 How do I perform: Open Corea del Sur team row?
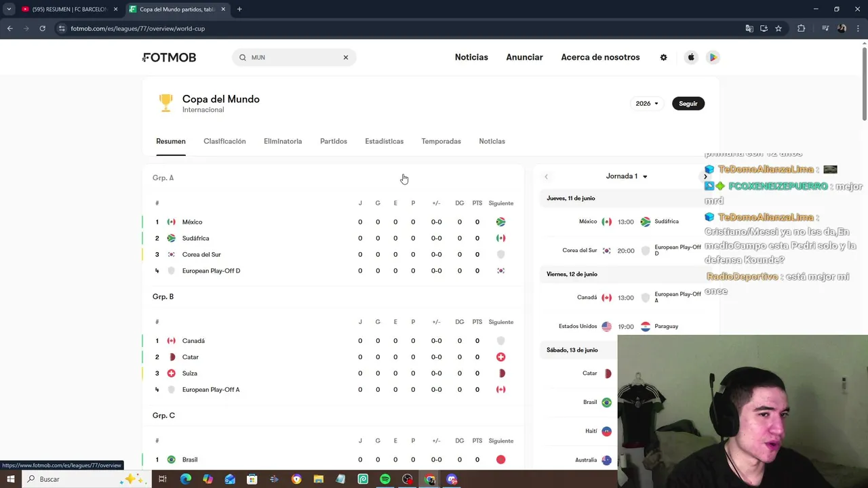click(333, 254)
